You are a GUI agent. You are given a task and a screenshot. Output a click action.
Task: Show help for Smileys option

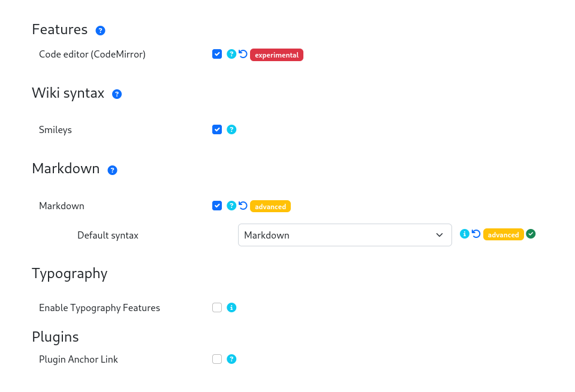coord(231,129)
